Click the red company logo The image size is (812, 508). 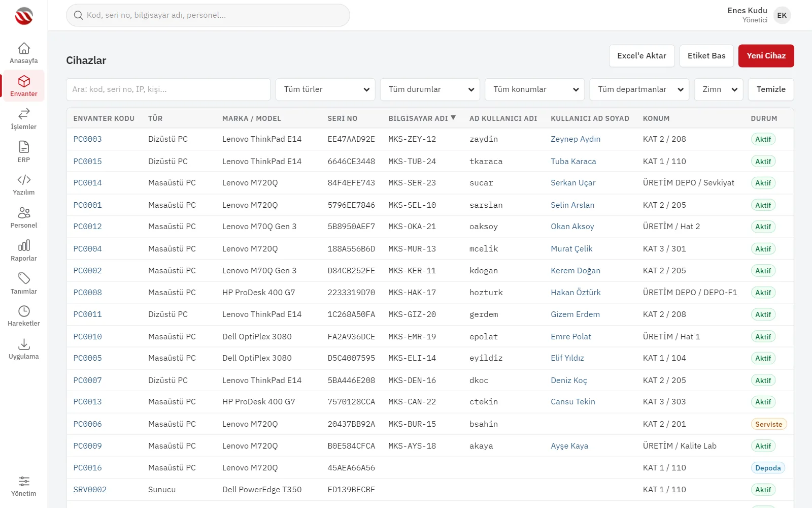tap(24, 16)
